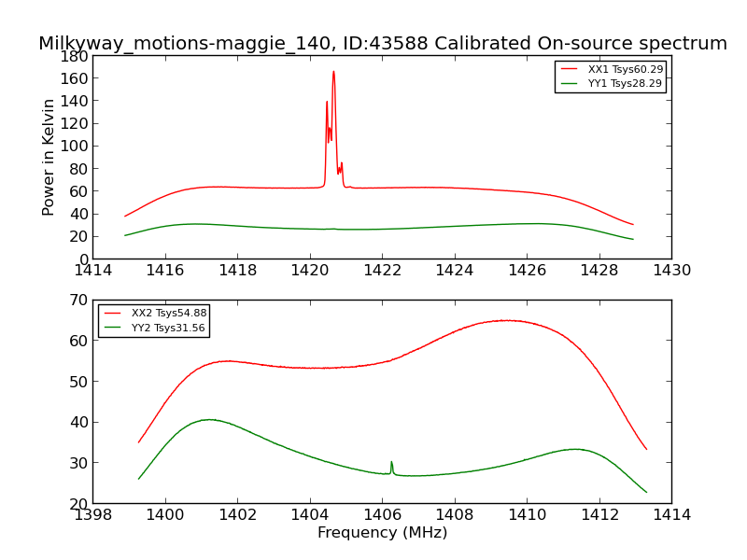Click the 70 y-axis tick label lower plot

[78, 301]
